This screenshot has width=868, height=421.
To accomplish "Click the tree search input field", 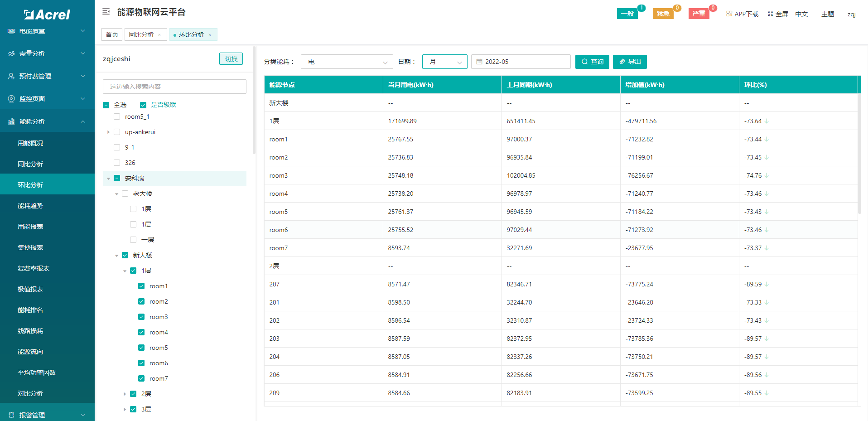I will (174, 87).
